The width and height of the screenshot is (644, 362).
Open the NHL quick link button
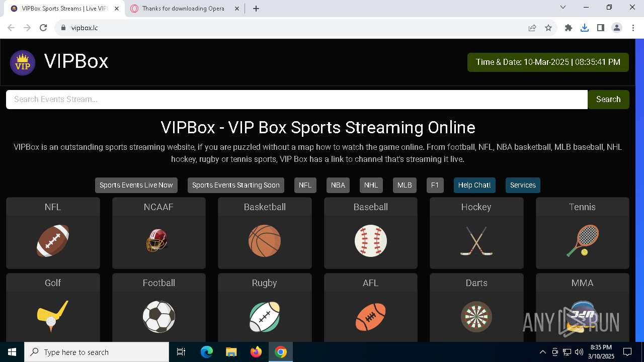(371, 185)
